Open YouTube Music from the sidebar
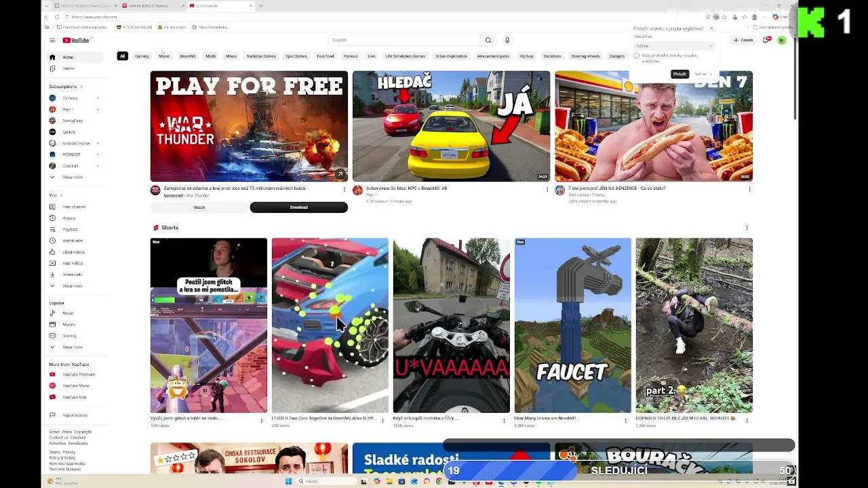Viewport: 868px width, 488px height. pyautogui.click(x=75, y=386)
